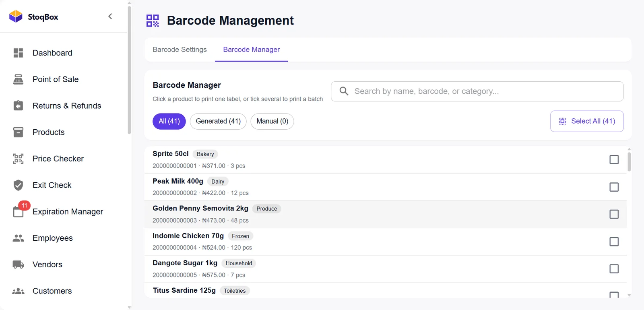Filter by Manual (0) barcodes
Image resolution: width=644 pixels, height=310 pixels.
pos(272,121)
